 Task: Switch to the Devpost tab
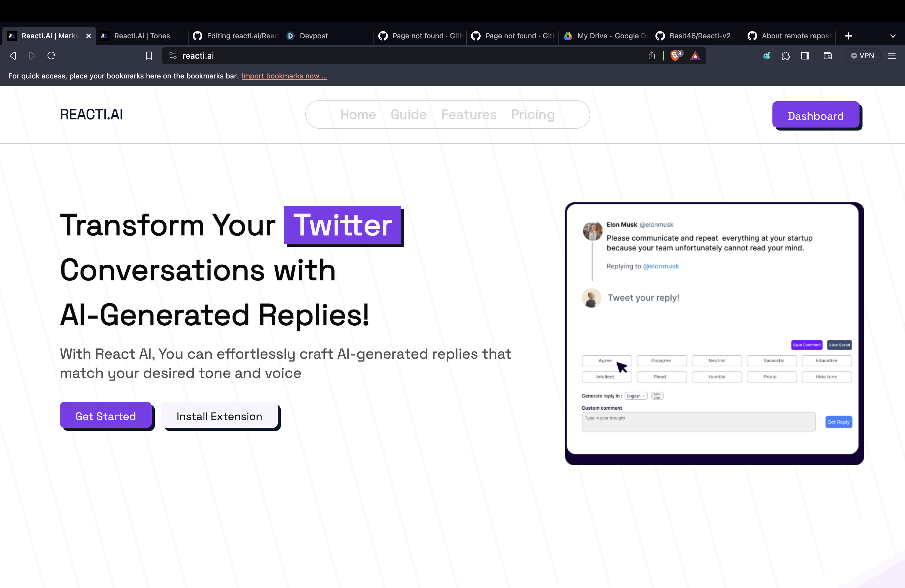pos(313,36)
